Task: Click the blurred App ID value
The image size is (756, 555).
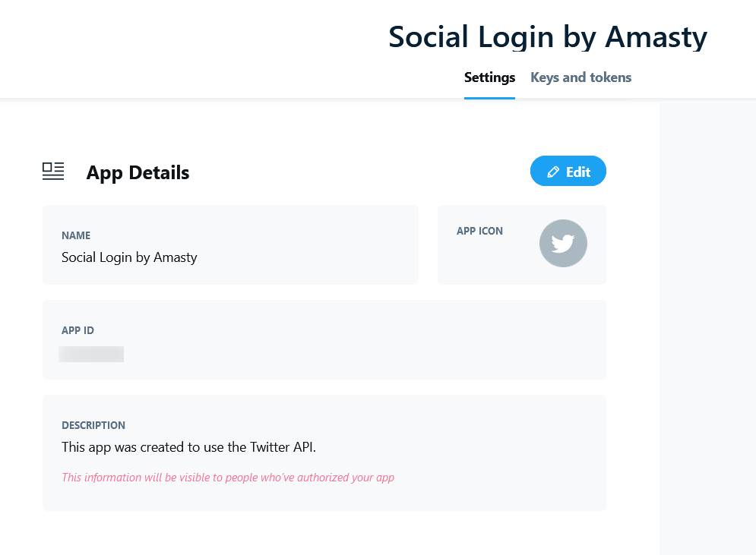Action: point(91,354)
